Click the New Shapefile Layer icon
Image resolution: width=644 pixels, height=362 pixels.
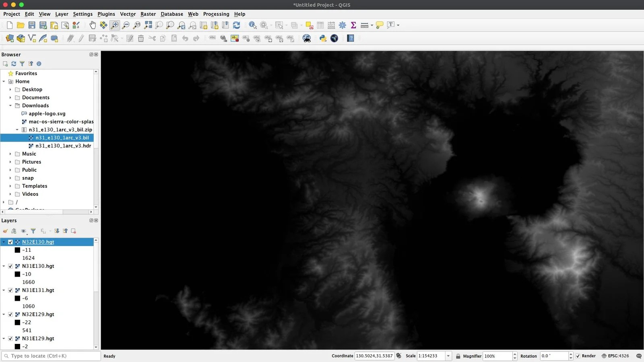[32, 38]
